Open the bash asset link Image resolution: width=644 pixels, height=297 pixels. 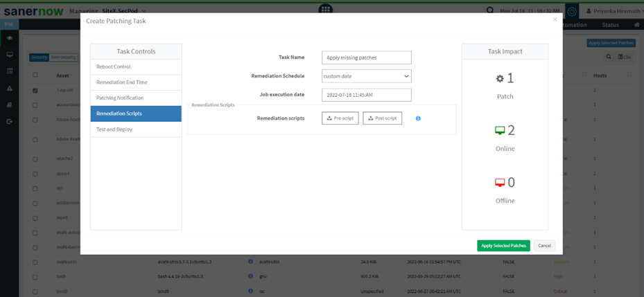point(61,277)
